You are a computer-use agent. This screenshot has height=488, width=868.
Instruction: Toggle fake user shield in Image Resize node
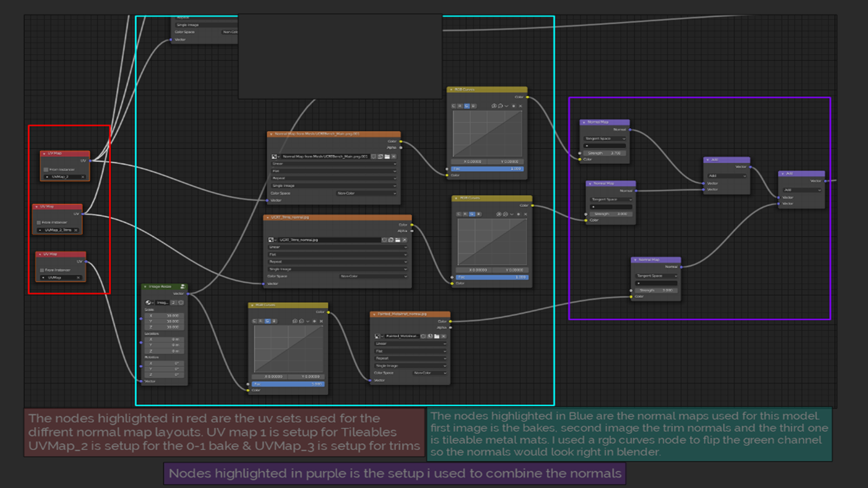point(181,302)
